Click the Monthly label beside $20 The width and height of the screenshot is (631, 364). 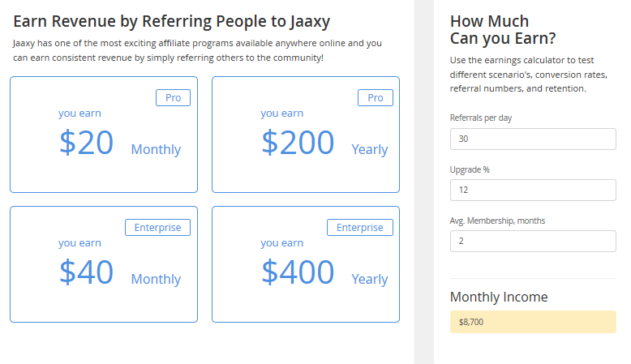[x=157, y=150]
